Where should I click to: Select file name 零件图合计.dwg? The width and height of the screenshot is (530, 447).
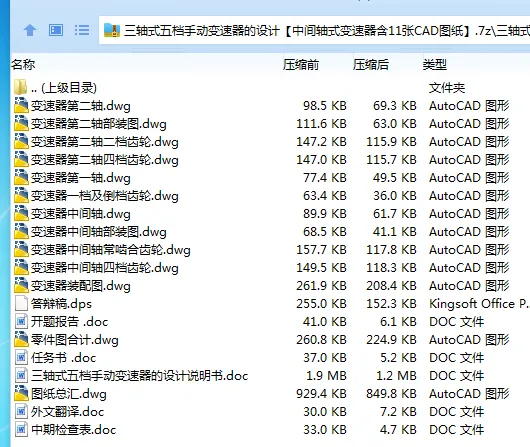click(75, 340)
